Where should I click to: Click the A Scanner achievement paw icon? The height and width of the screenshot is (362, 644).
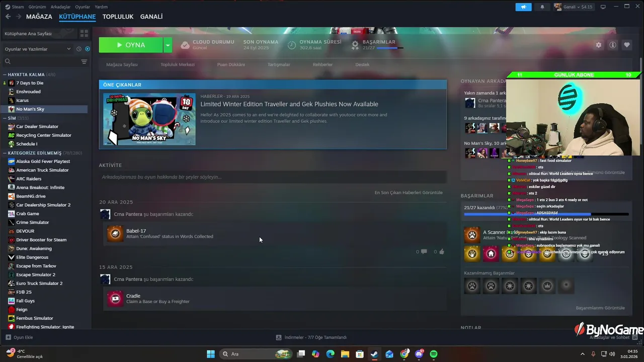click(472, 234)
